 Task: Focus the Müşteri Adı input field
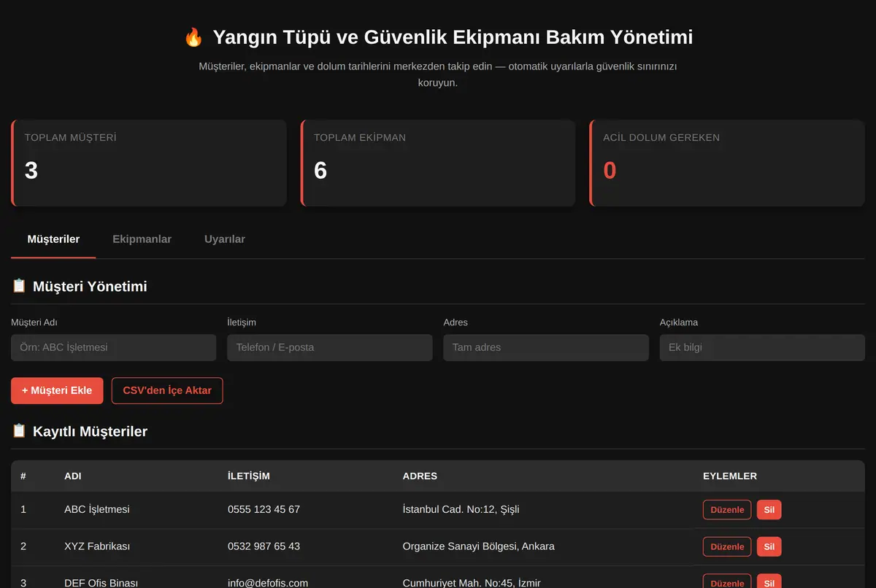tap(114, 347)
